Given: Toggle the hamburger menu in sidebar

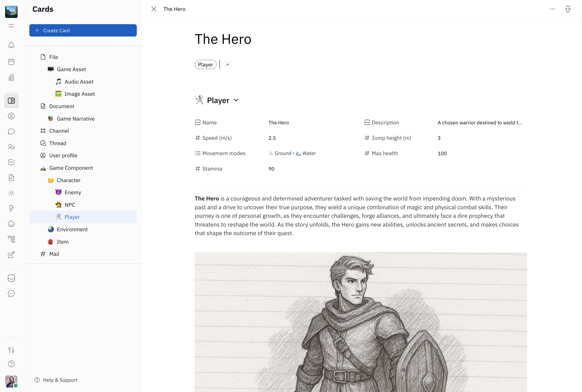Looking at the screenshot, I should 11,25.
